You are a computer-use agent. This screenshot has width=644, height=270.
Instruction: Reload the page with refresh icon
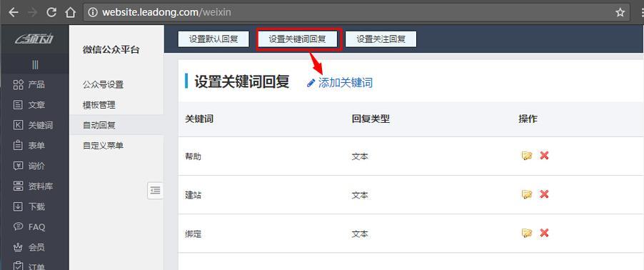51,12
